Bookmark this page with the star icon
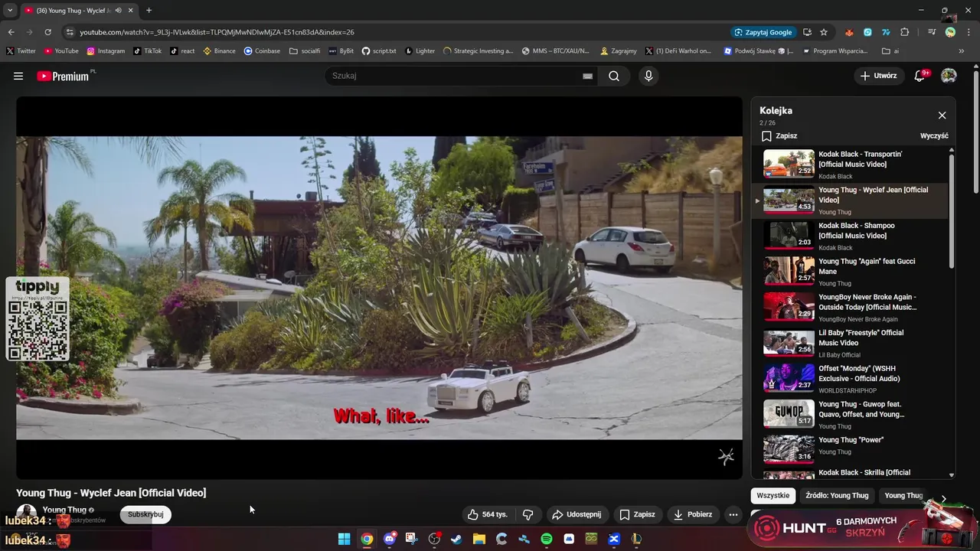The width and height of the screenshot is (980, 551). [824, 32]
